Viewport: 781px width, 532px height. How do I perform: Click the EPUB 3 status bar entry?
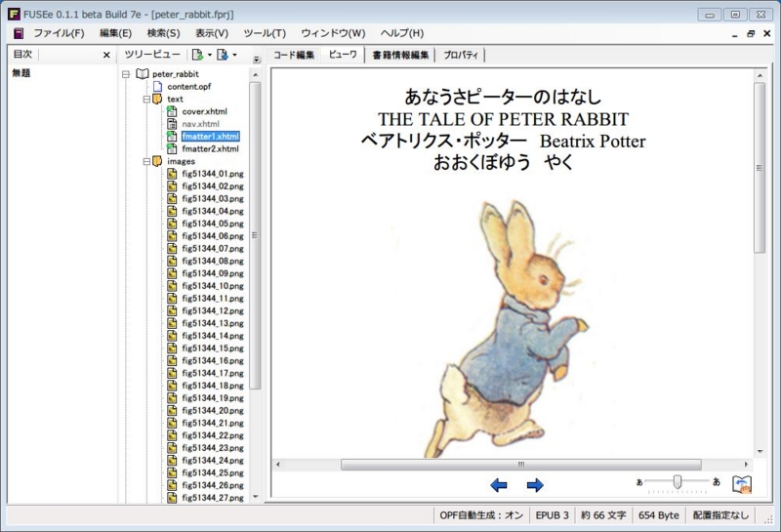(x=552, y=515)
